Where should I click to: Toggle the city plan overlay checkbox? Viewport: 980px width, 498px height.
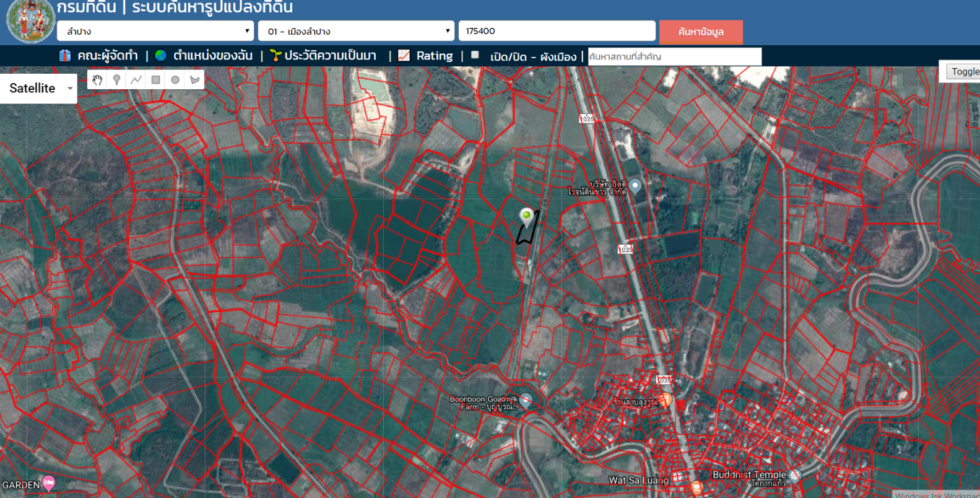tap(475, 55)
